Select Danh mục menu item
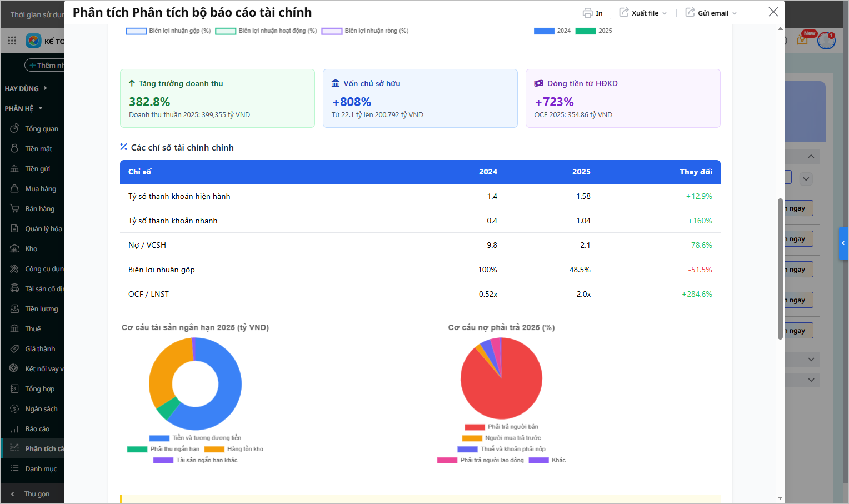Image resolution: width=849 pixels, height=504 pixels. (41, 469)
